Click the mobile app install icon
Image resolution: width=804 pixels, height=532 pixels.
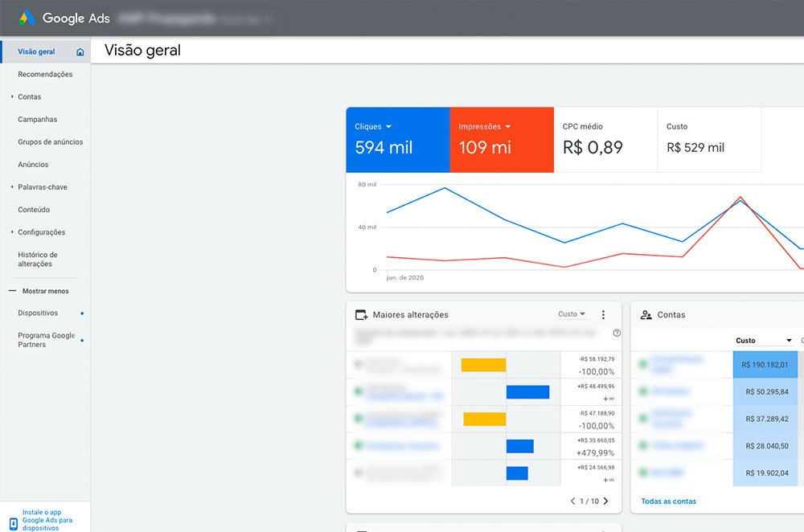[14, 523]
